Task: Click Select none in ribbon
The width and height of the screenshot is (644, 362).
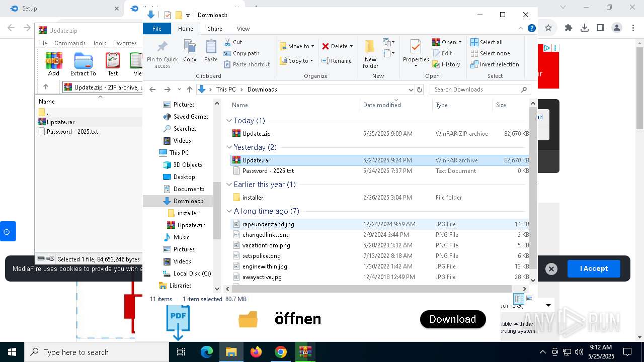Action: (490, 53)
